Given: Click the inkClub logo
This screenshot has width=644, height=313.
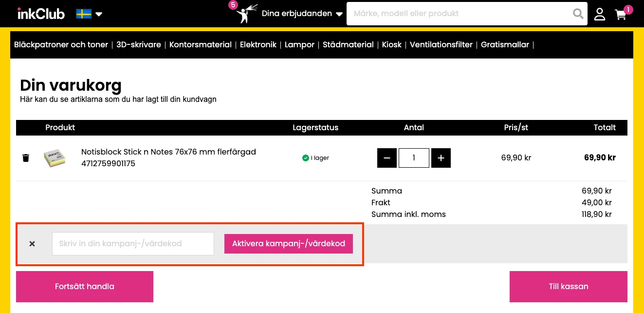Looking at the screenshot, I should point(41,13).
